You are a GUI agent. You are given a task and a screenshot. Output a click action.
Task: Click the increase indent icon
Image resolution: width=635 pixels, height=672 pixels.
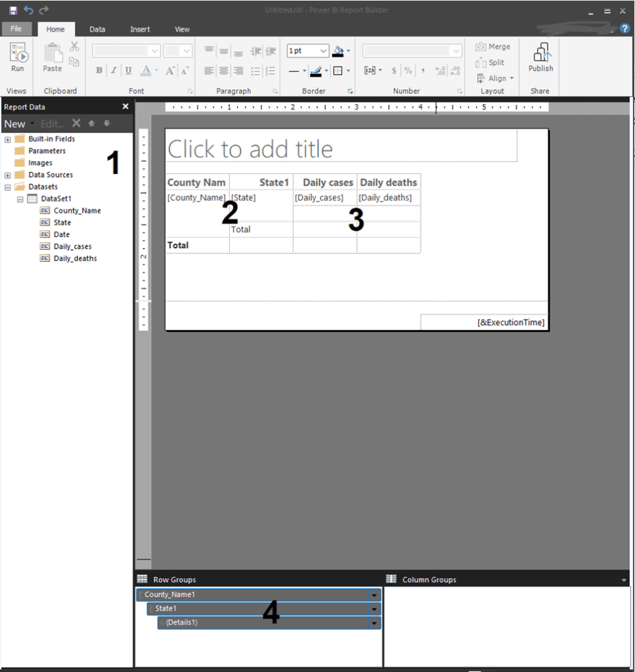coord(271,51)
